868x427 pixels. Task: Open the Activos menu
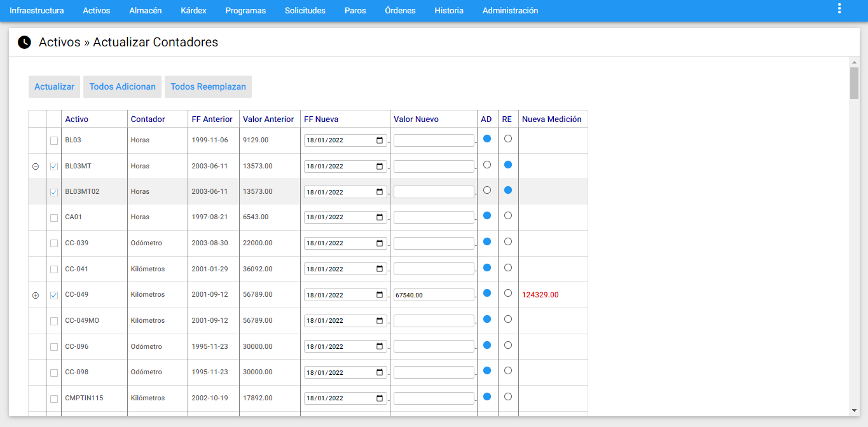tap(97, 11)
